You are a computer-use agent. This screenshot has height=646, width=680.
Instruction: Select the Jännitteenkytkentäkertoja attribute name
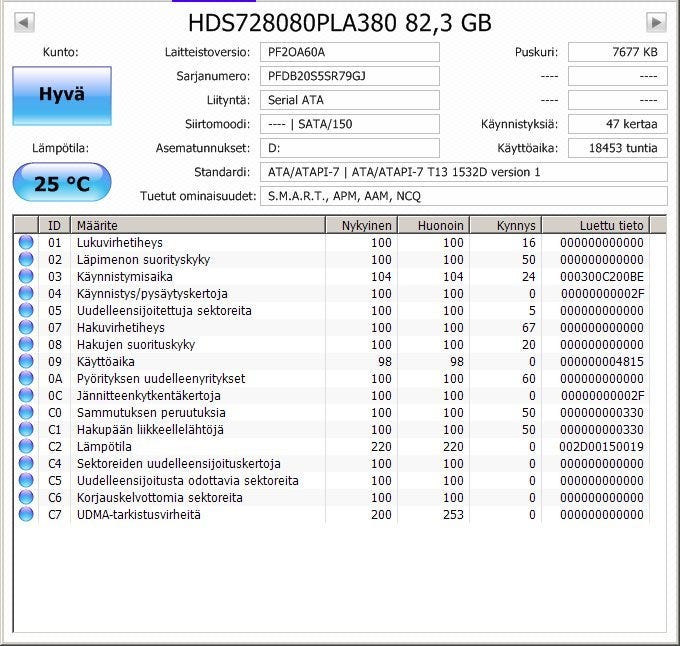tap(149, 395)
